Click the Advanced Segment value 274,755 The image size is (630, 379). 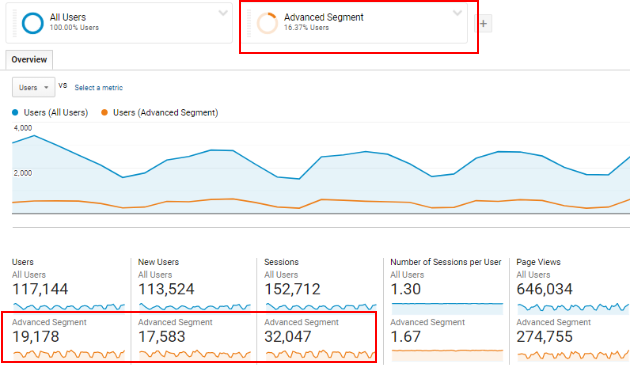[x=544, y=336]
